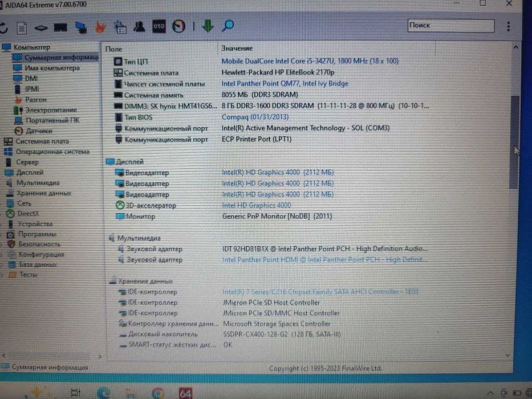Screen dimensions: 532x399
Task: Click the magnifier search icon
Action: 228,26
